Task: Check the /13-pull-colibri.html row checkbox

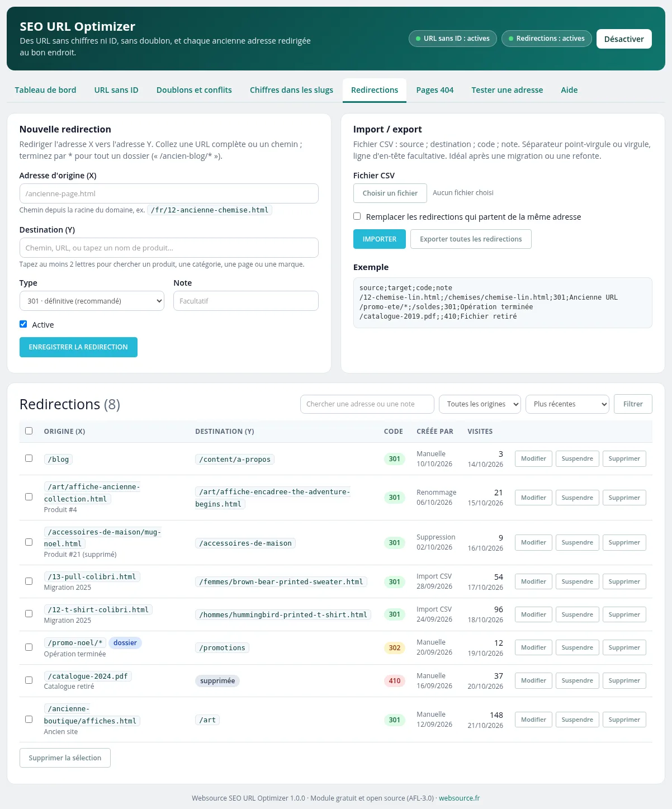Action: [29, 581]
